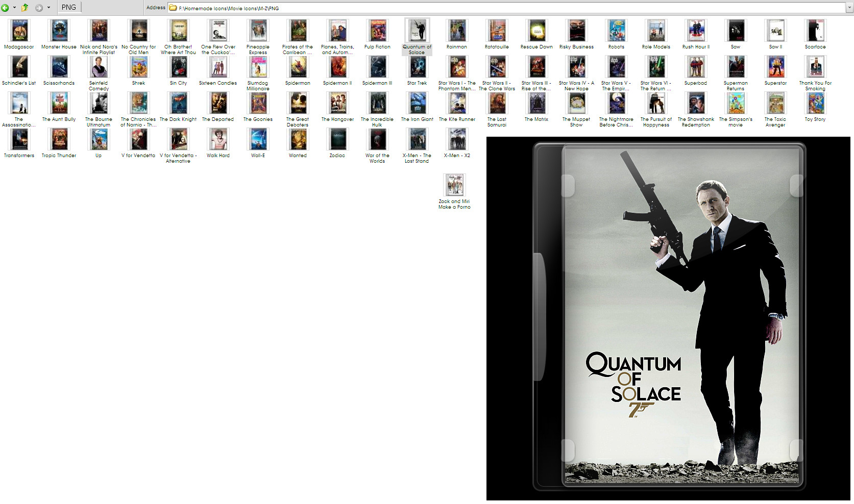
Task: Click the 'Rush Hour II' file name
Action: coord(696,47)
